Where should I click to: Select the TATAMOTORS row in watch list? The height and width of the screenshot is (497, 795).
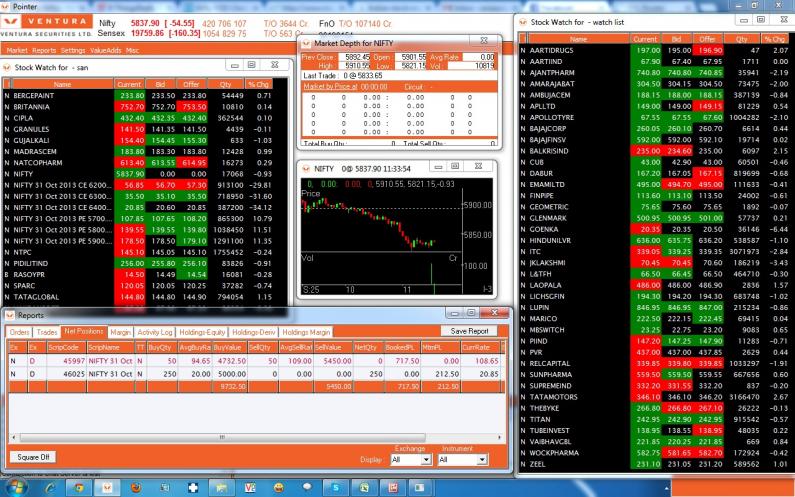click(x=654, y=397)
